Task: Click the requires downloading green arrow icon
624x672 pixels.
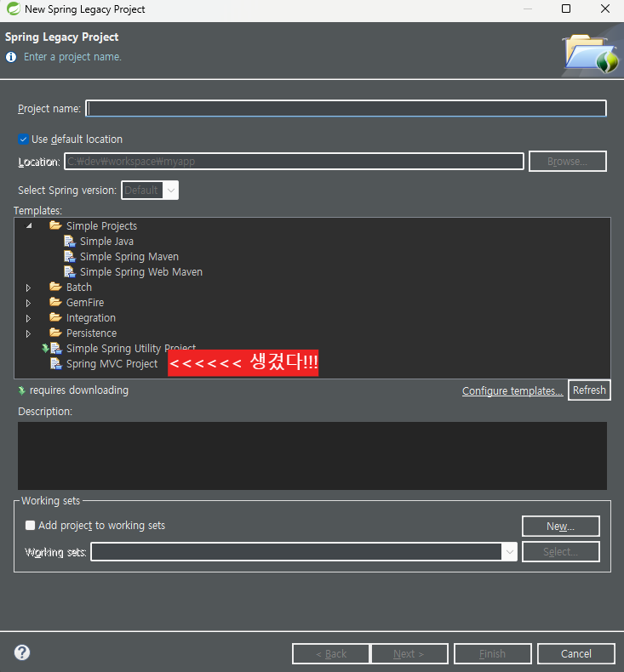Action: (x=21, y=390)
